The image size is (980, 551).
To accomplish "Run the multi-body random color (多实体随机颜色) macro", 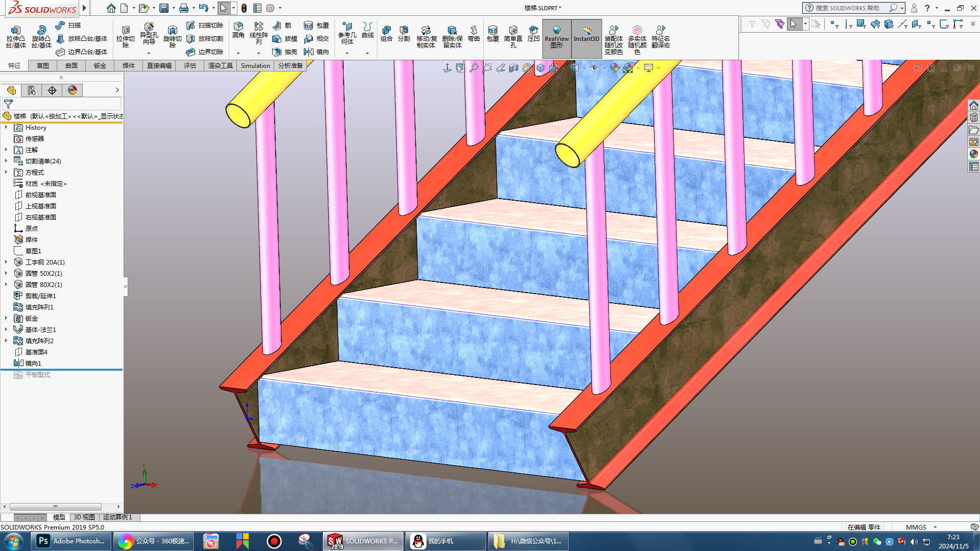I will (637, 40).
